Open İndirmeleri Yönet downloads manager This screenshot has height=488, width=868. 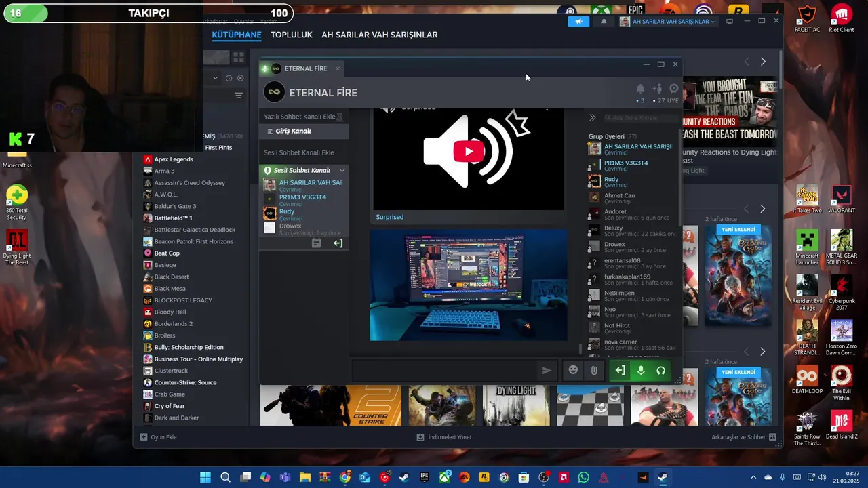444,437
